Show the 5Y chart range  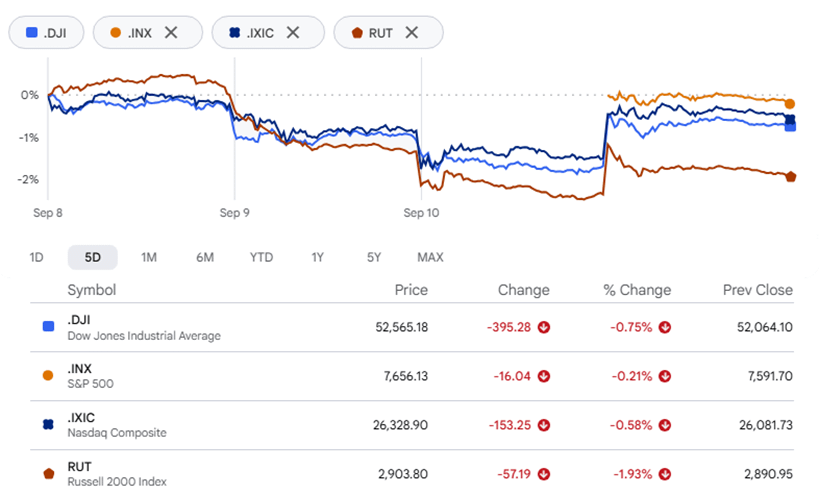pyautogui.click(x=374, y=257)
